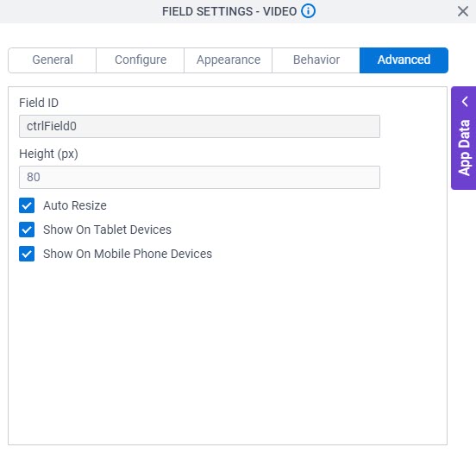Open the Configure tab
The width and height of the screenshot is (476, 466).
pos(141,60)
